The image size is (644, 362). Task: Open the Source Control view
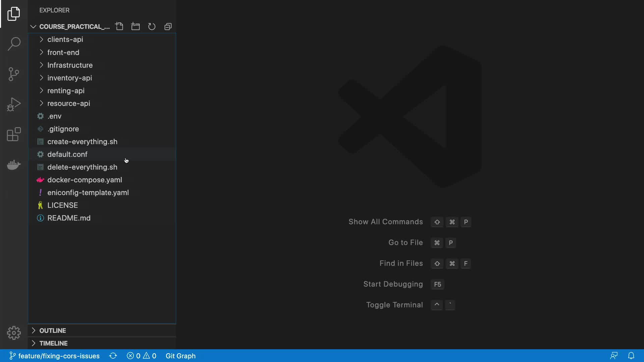(14, 74)
